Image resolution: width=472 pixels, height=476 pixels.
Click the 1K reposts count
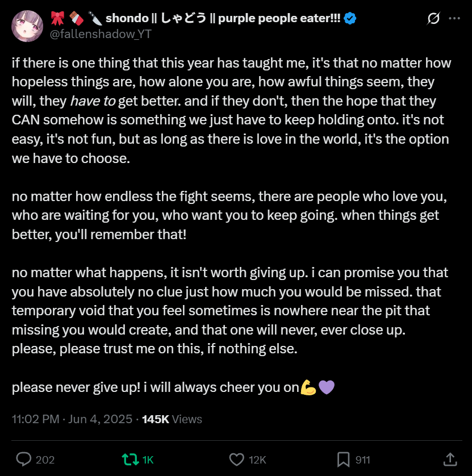click(148, 460)
